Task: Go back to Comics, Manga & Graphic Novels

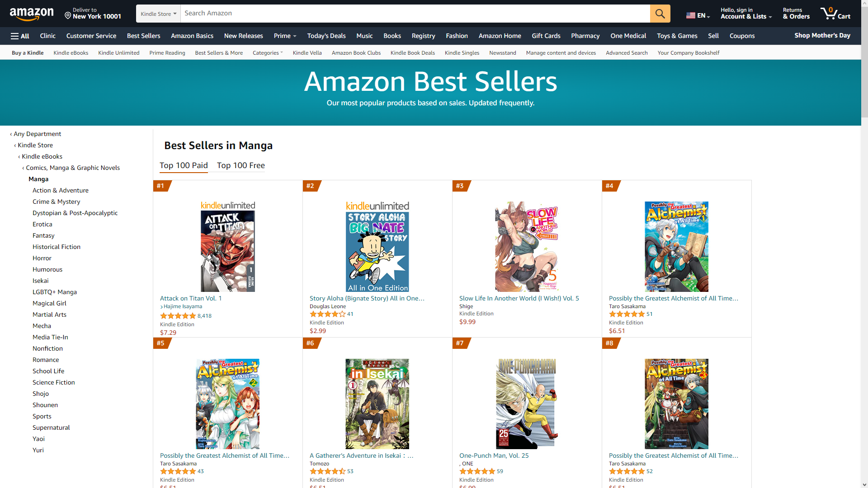Action: 73,168
